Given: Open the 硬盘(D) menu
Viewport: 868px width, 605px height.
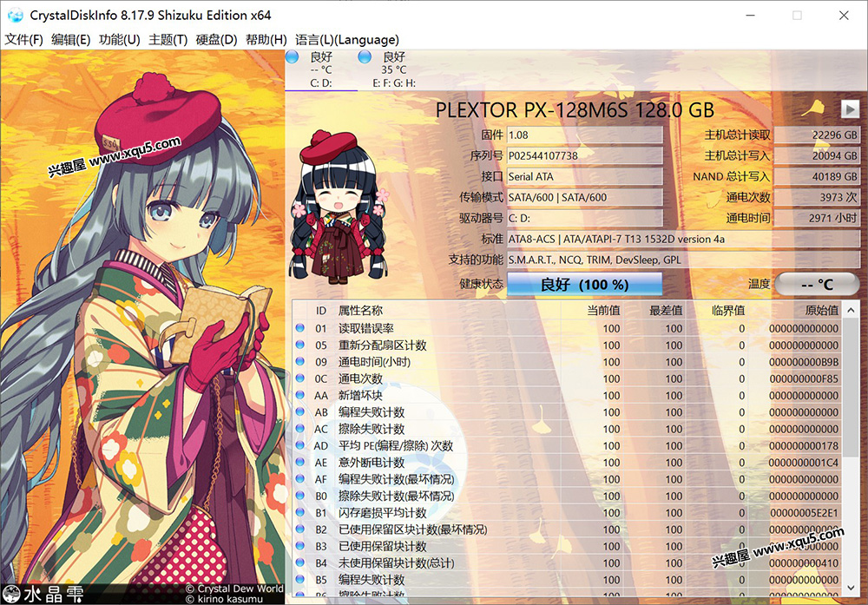Looking at the screenshot, I should coord(216,40).
